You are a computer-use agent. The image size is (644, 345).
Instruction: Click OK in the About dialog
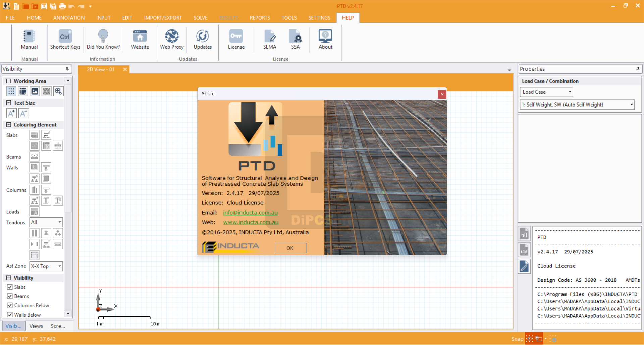(x=290, y=248)
